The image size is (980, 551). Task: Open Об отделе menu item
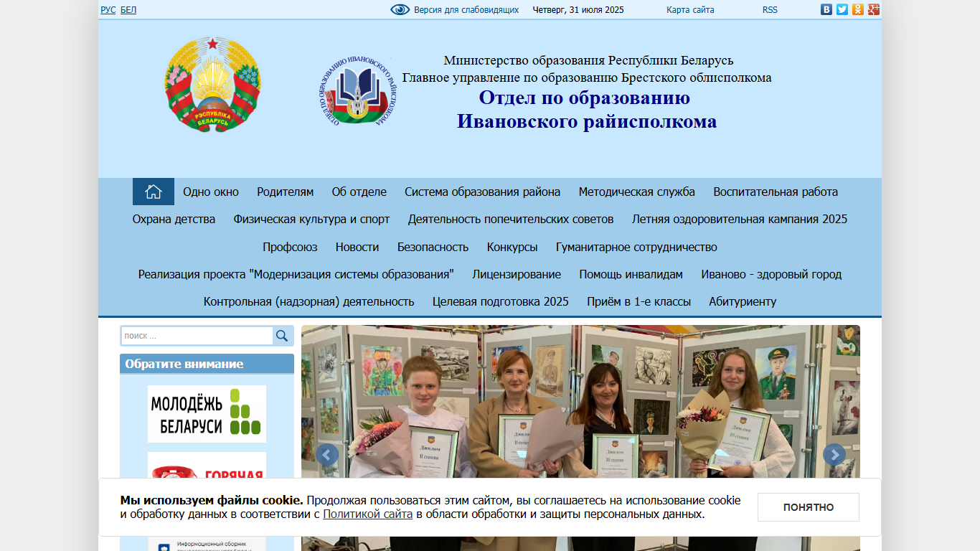pyautogui.click(x=359, y=192)
